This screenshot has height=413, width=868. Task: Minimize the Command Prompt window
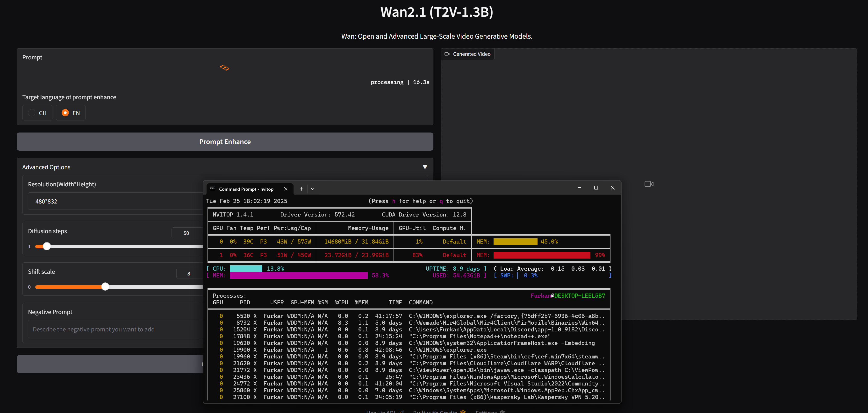pyautogui.click(x=579, y=188)
